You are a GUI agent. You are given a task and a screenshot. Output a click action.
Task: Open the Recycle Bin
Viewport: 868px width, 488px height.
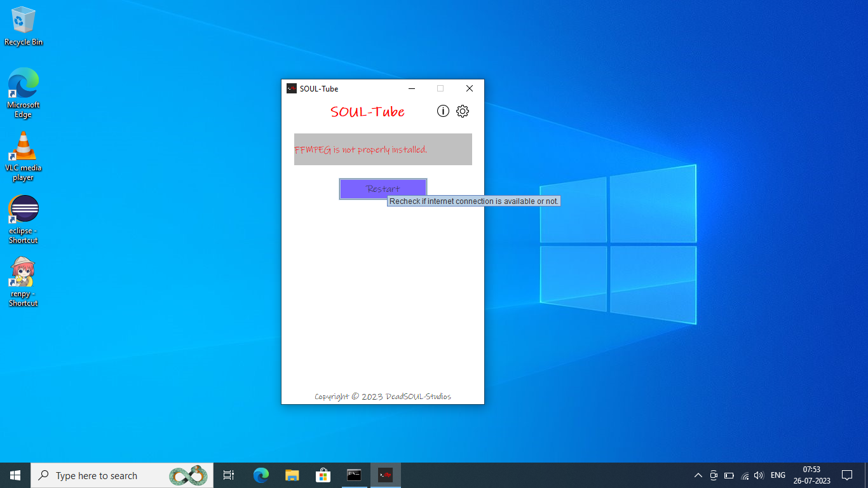pyautogui.click(x=23, y=20)
